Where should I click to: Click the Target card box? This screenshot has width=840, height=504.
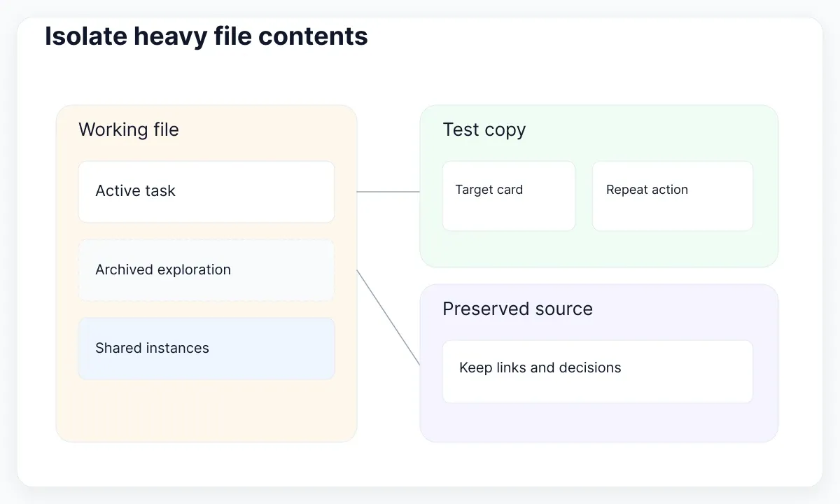(x=509, y=196)
